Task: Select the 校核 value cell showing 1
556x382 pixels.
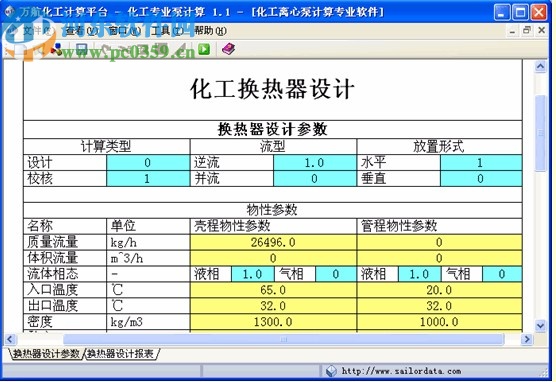Action: 148,178
